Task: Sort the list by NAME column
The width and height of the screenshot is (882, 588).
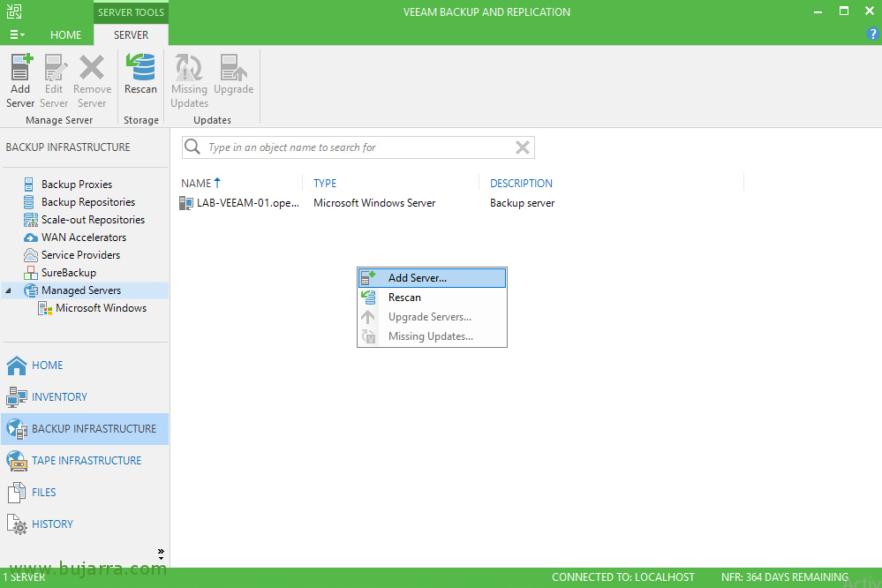Action: point(196,184)
